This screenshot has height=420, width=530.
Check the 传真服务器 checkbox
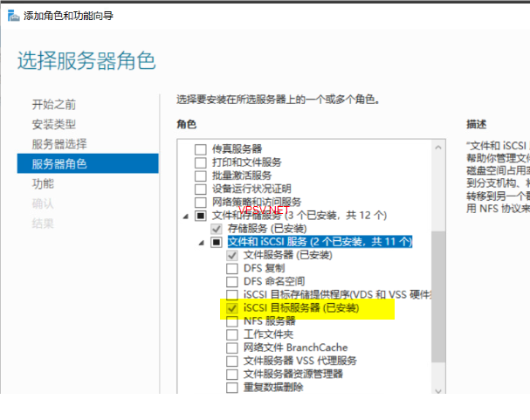[201, 149]
